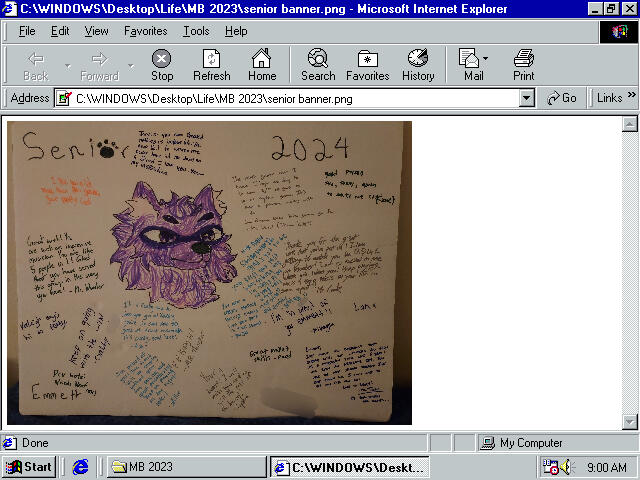Open the View menu
Screen dimensions: 640x480
(97, 31)
